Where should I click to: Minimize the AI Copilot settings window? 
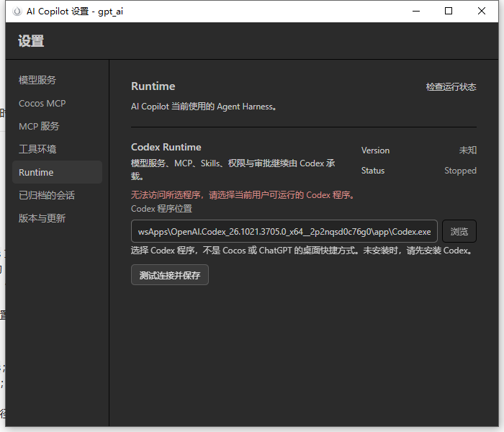416,12
